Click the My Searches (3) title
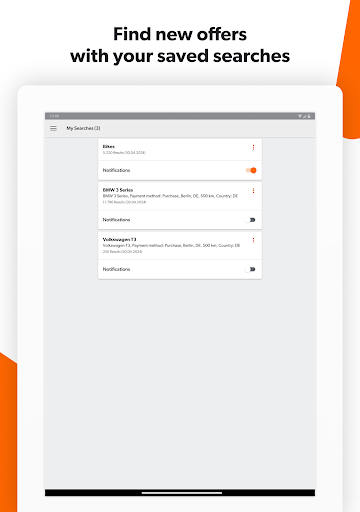Screen dimensions: 360x512 point(83,128)
